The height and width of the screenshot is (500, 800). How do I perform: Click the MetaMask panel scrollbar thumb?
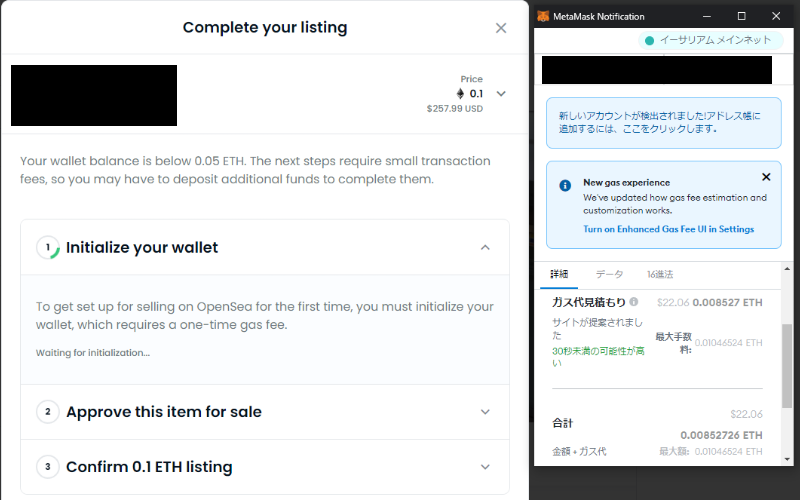(x=786, y=365)
